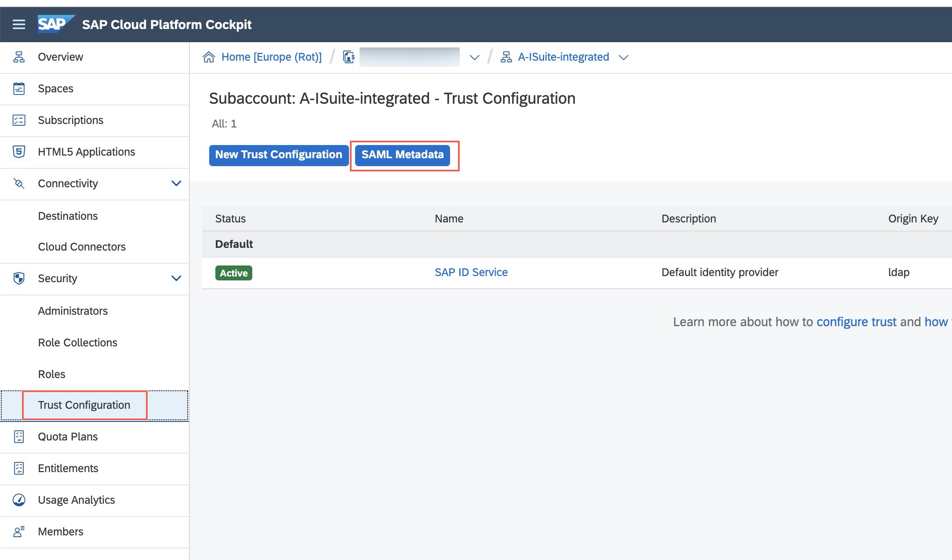Click the hamburger menu icon
This screenshot has height=560, width=952.
coord(18,25)
